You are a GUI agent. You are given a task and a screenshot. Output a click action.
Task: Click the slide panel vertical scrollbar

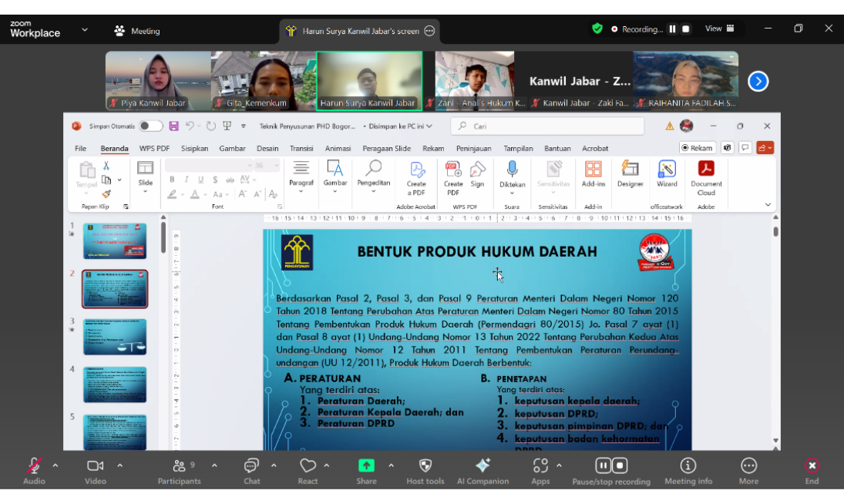click(x=163, y=239)
